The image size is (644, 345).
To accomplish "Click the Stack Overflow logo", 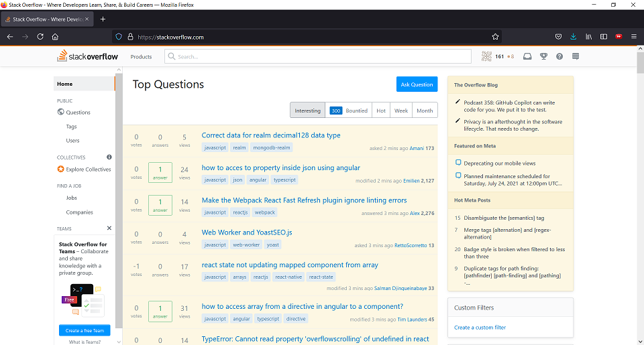I will tap(87, 56).
